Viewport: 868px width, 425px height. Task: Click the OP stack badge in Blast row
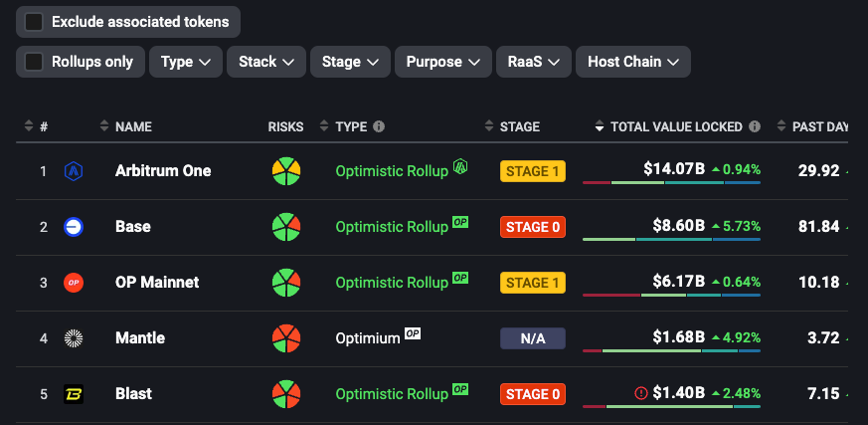pos(460,389)
